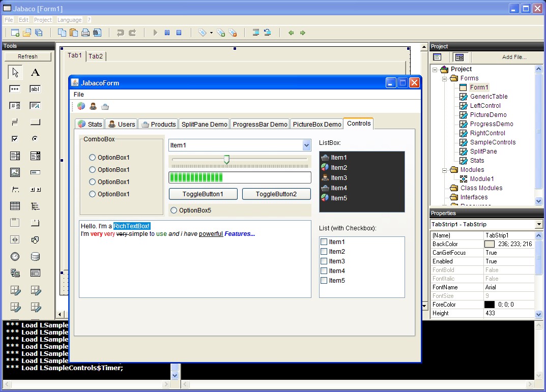Click the View Code icon in Project panel
The image size is (546, 392).
(437, 57)
